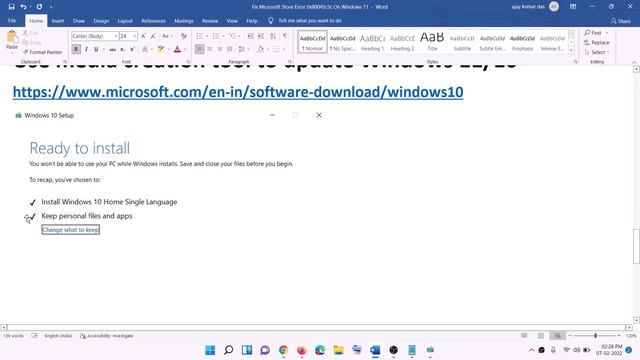Expand the Styles gallery

pos(571,50)
